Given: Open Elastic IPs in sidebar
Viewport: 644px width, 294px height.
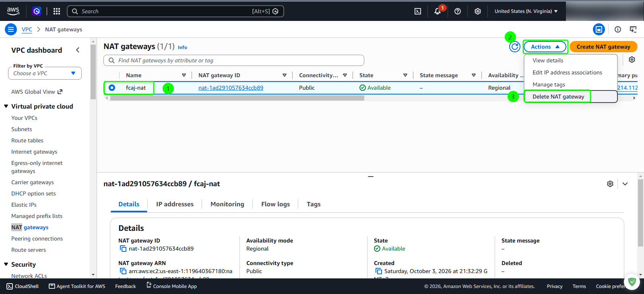Looking at the screenshot, I should [24, 205].
